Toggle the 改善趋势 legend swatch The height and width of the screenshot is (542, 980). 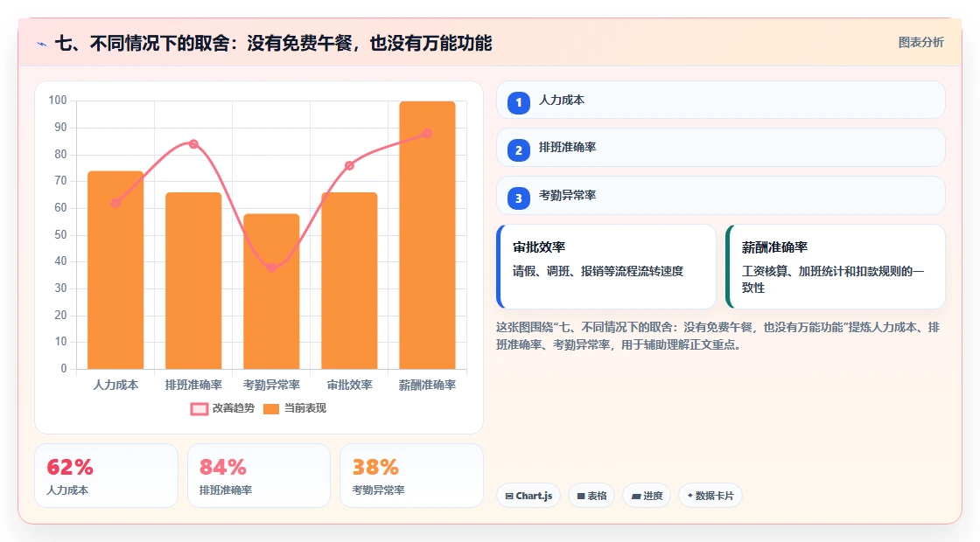pyautogui.click(x=199, y=409)
